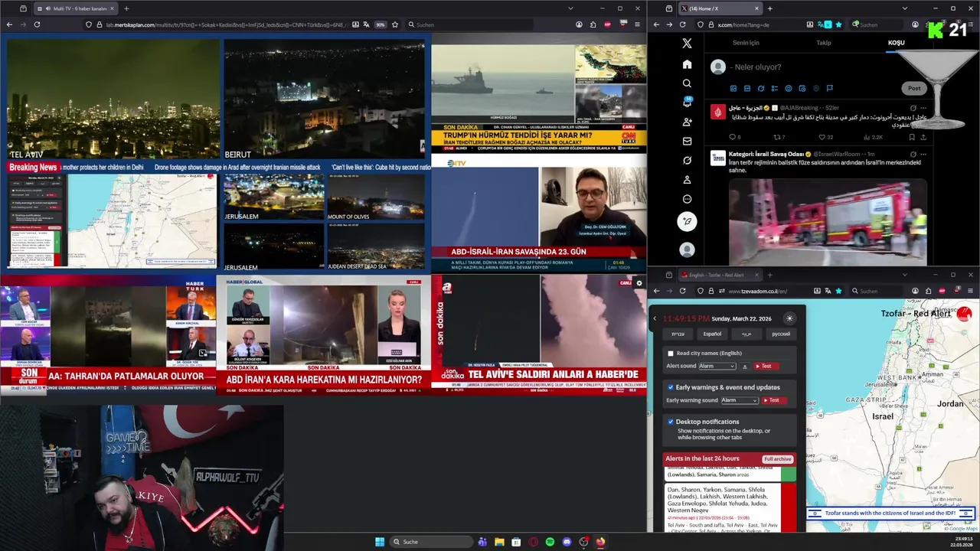The height and width of the screenshot is (551, 980).
Task: Open settings gear on A Haber stream
Action: 639,283
